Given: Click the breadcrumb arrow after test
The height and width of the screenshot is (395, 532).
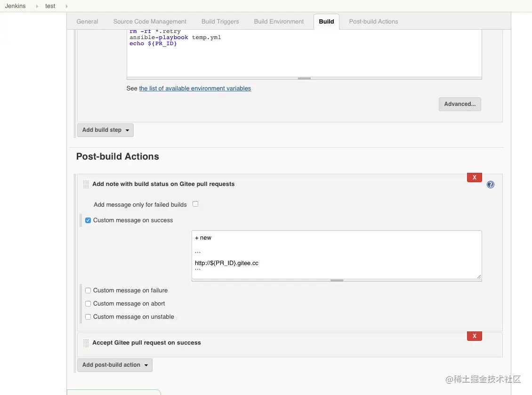Looking at the screenshot, I should tap(66, 6).
